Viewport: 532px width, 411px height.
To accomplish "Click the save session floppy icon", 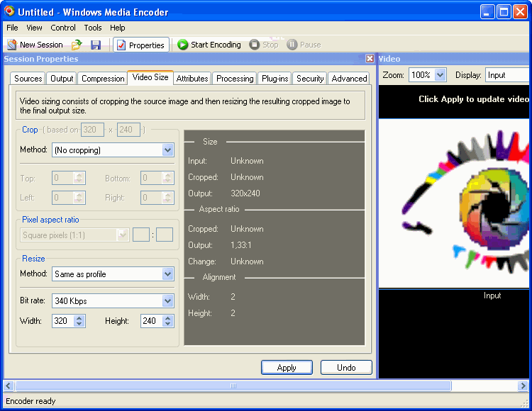I will pyautogui.click(x=96, y=45).
